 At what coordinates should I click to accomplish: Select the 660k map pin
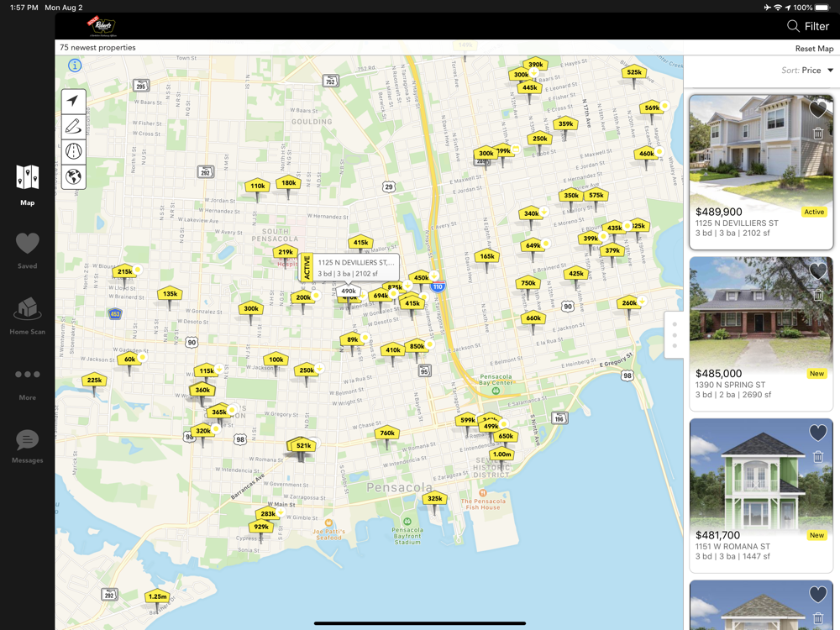[x=533, y=318]
